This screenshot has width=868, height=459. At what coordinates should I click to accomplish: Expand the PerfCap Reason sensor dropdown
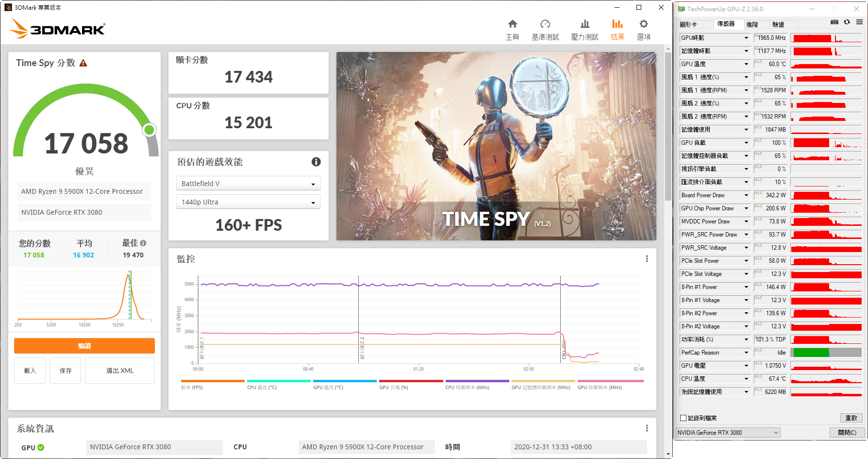pyautogui.click(x=746, y=353)
